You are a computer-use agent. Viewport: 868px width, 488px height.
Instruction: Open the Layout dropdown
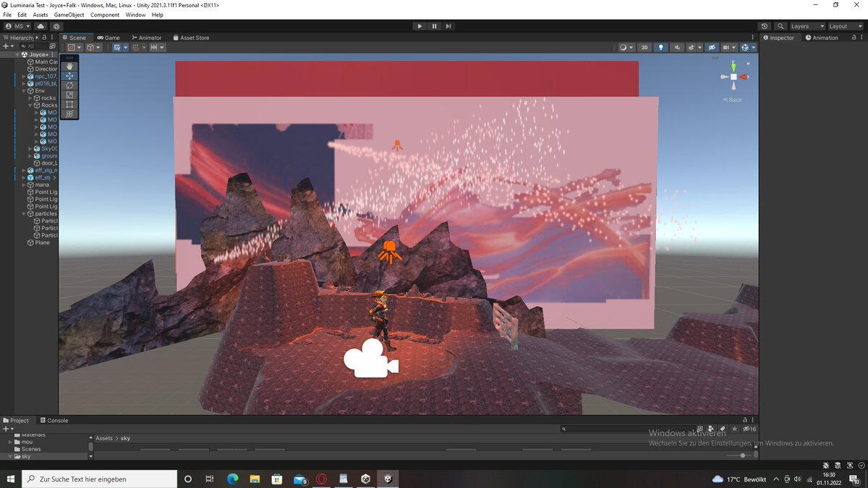coord(845,26)
